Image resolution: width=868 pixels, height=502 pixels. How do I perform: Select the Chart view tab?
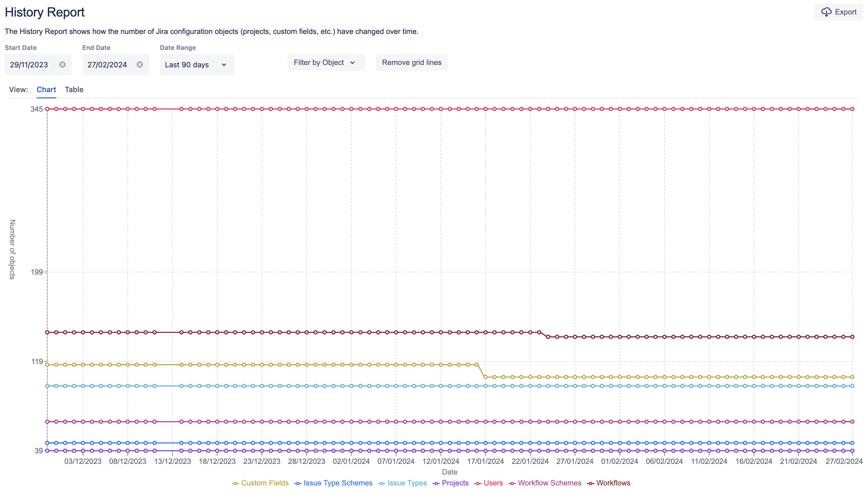coord(46,89)
